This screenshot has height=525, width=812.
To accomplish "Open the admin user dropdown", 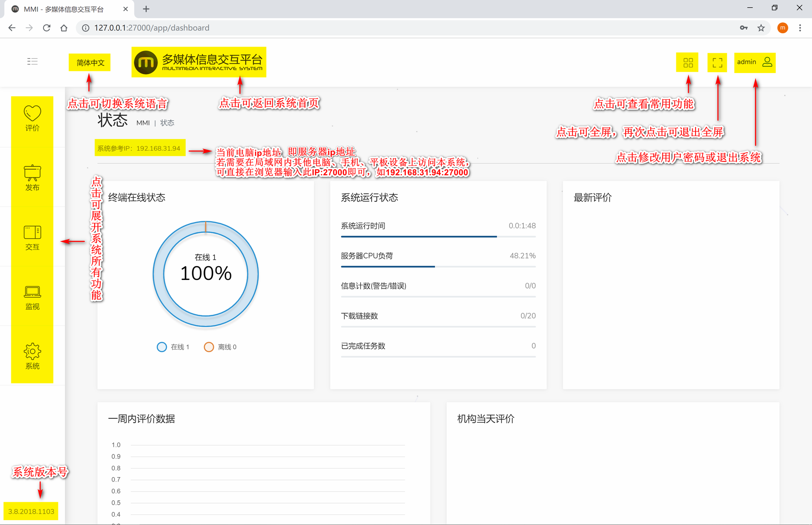I will [754, 62].
